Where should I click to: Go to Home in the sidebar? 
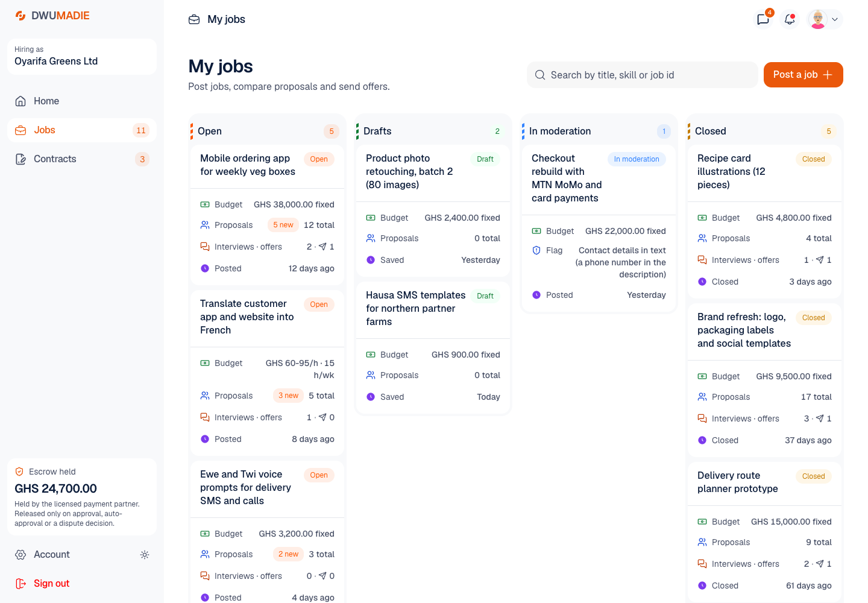82,101
